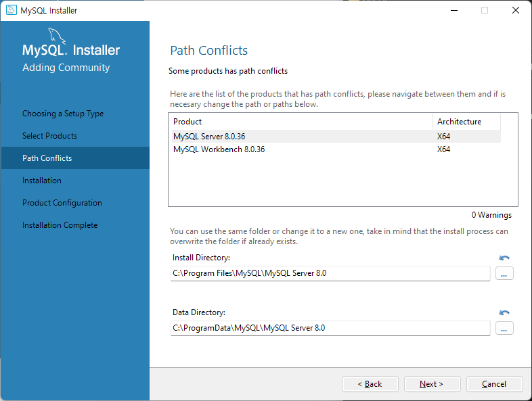532x401 pixels.
Task: Click X64 in the MySQL Server row
Action: click(x=443, y=137)
